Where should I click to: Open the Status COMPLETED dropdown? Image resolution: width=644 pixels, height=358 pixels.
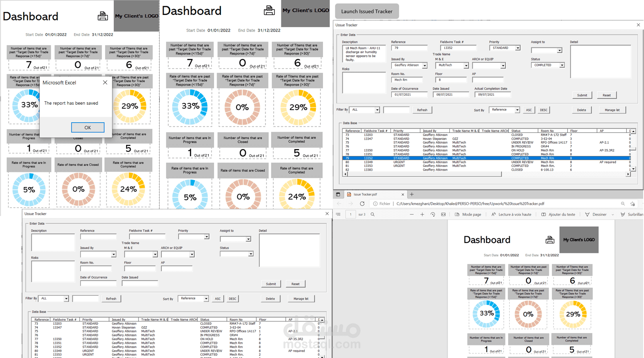click(x=562, y=65)
